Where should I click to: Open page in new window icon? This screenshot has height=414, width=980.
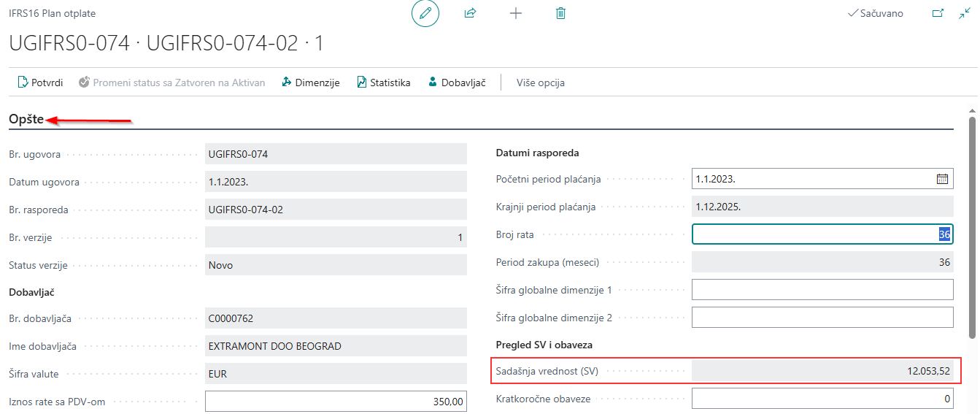(x=938, y=13)
